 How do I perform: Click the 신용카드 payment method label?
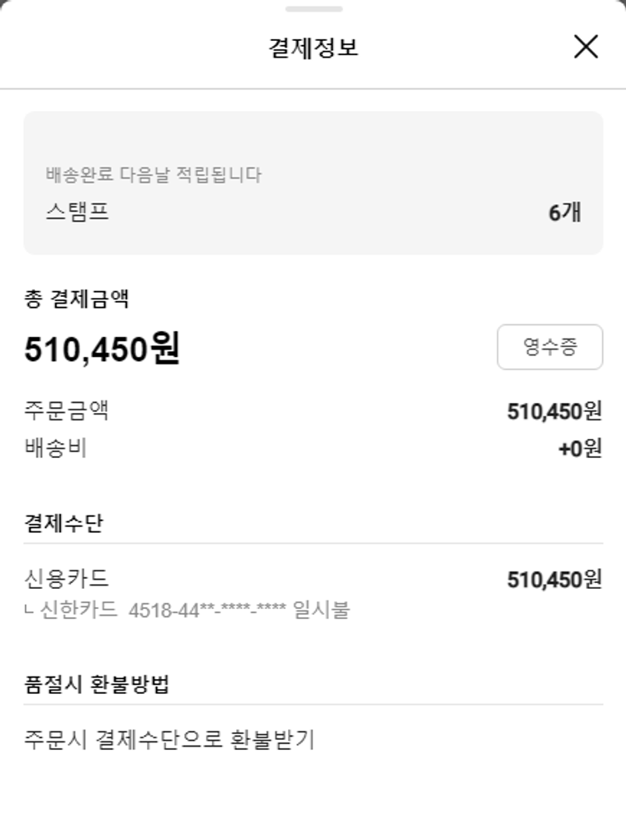point(67,579)
